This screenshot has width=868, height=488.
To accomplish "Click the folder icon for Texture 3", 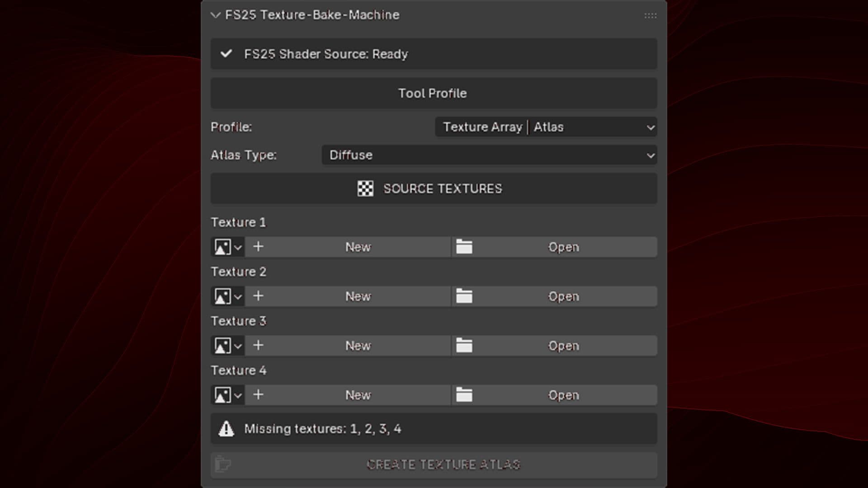I will click(464, 346).
